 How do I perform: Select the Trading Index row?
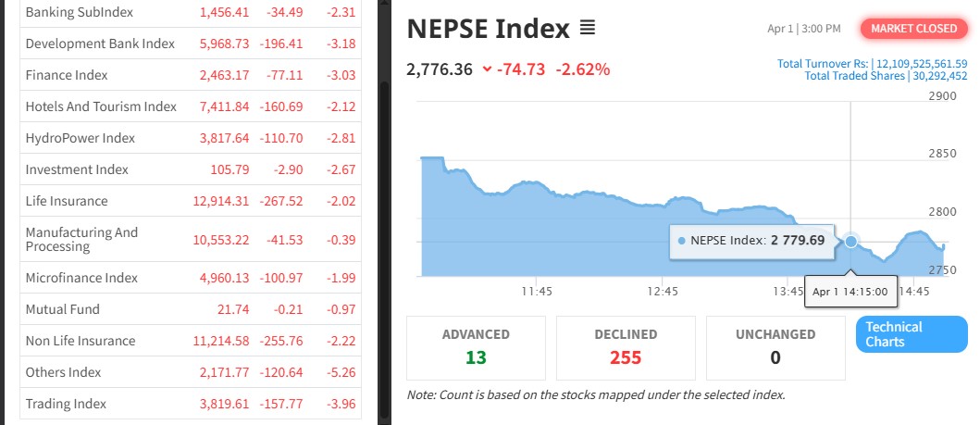[x=66, y=404]
